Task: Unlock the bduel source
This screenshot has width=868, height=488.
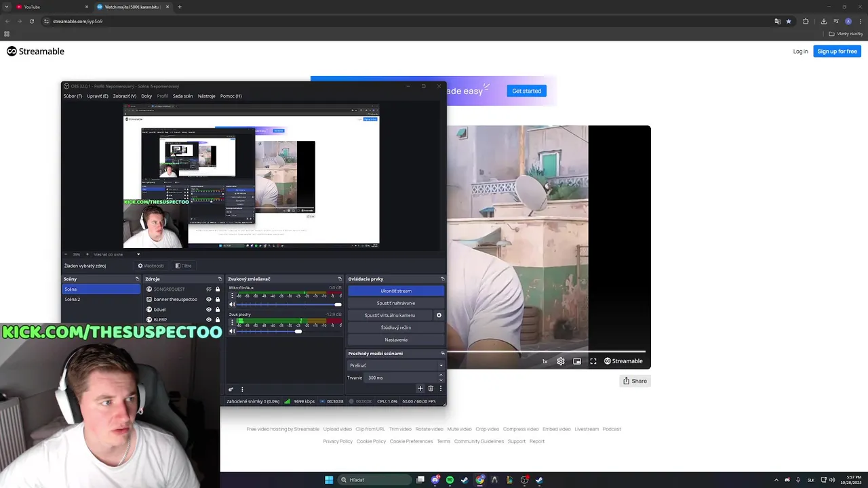Action: (x=218, y=310)
